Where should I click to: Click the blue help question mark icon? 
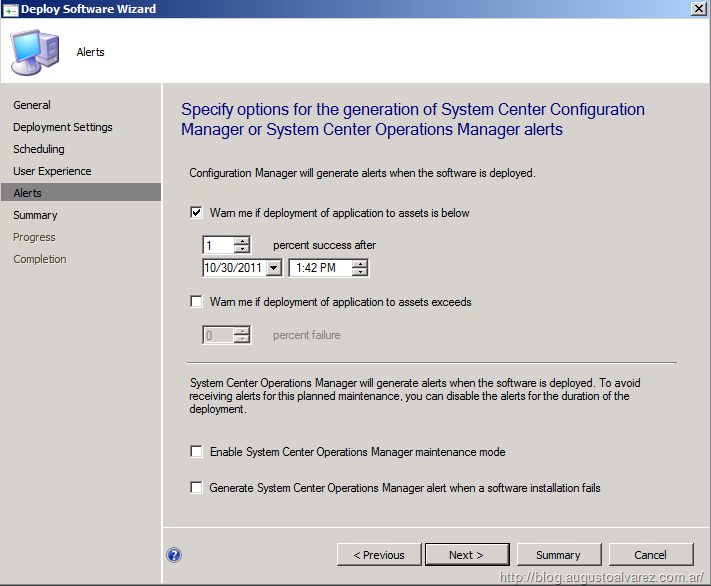[174, 555]
